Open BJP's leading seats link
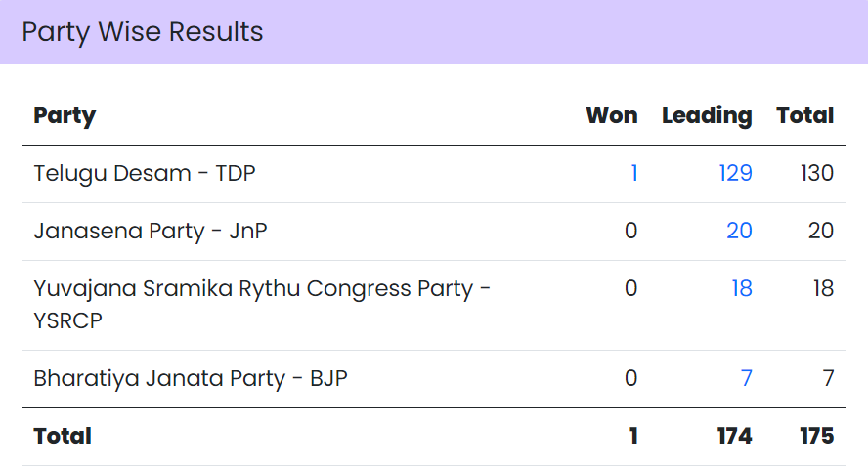The image size is (868, 470). pyautogui.click(x=747, y=378)
